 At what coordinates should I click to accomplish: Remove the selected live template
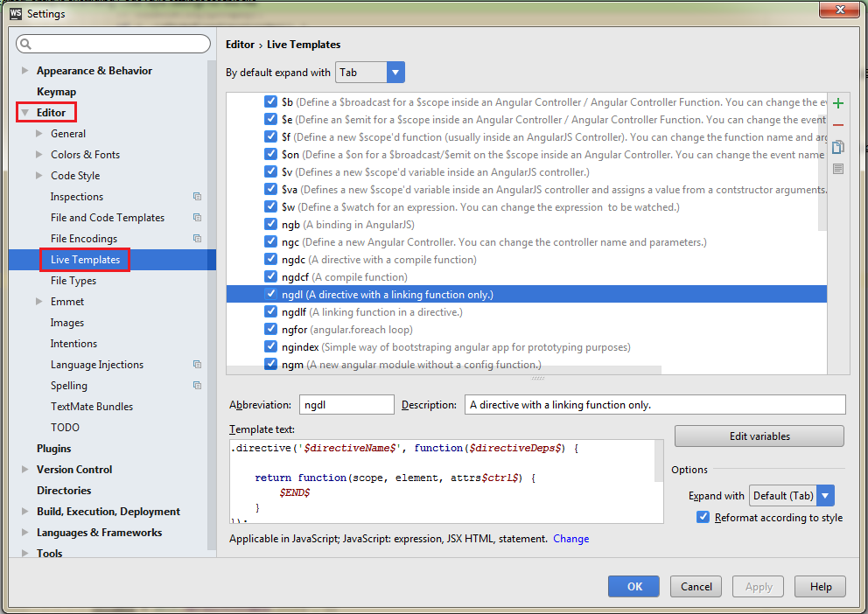[x=837, y=125]
